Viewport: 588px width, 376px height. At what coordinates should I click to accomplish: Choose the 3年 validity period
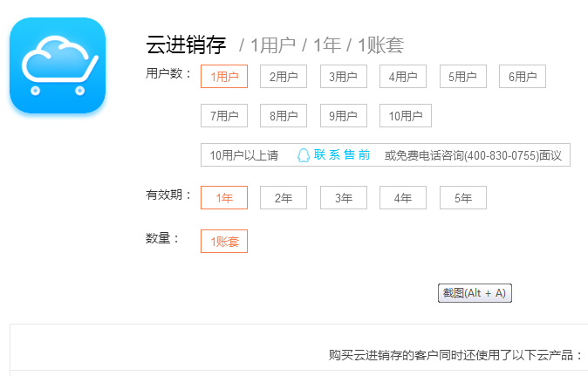click(344, 197)
